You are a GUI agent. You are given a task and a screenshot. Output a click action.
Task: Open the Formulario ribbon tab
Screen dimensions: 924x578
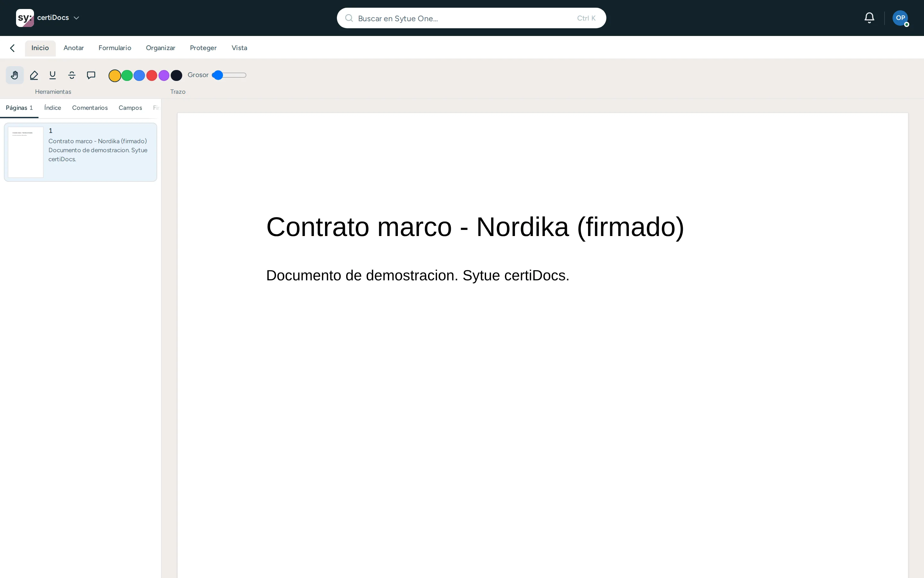pos(115,48)
